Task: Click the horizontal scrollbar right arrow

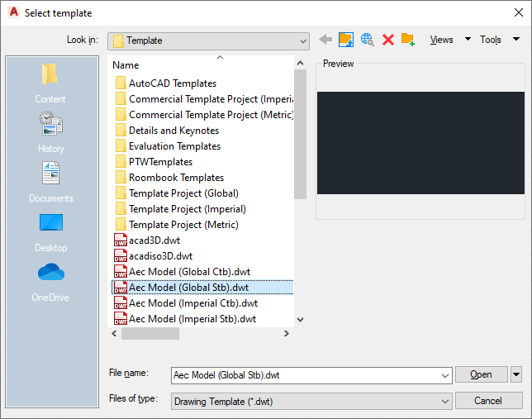Action: click(287, 333)
